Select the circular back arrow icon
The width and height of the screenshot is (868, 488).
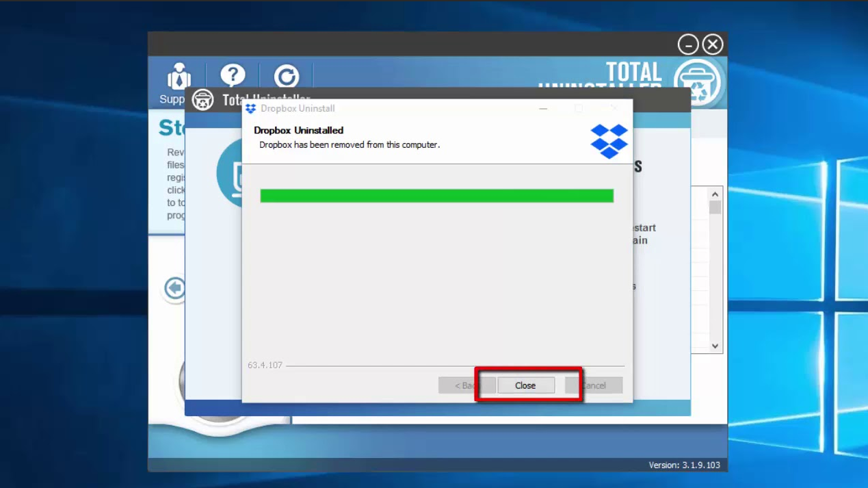click(174, 289)
